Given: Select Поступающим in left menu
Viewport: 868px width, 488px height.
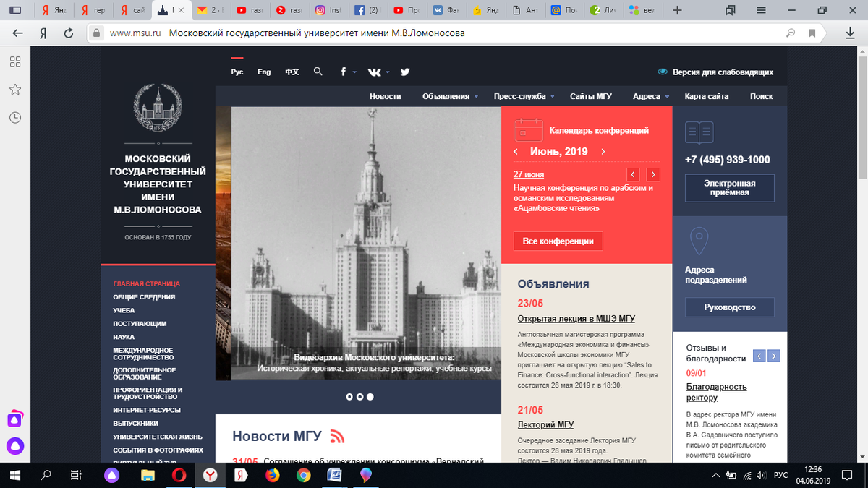Looking at the screenshot, I should [140, 324].
